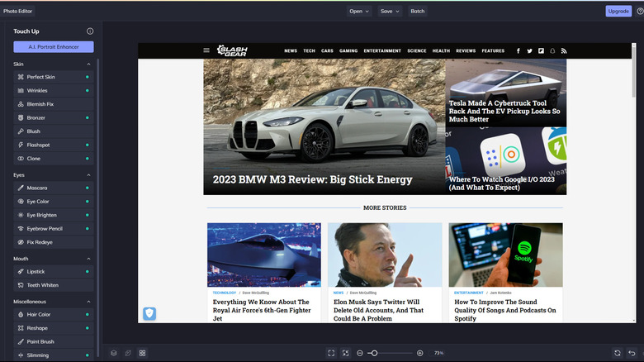The width and height of the screenshot is (644, 362).
Task: Click the Touch Up info icon
Action: [x=90, y=31]
